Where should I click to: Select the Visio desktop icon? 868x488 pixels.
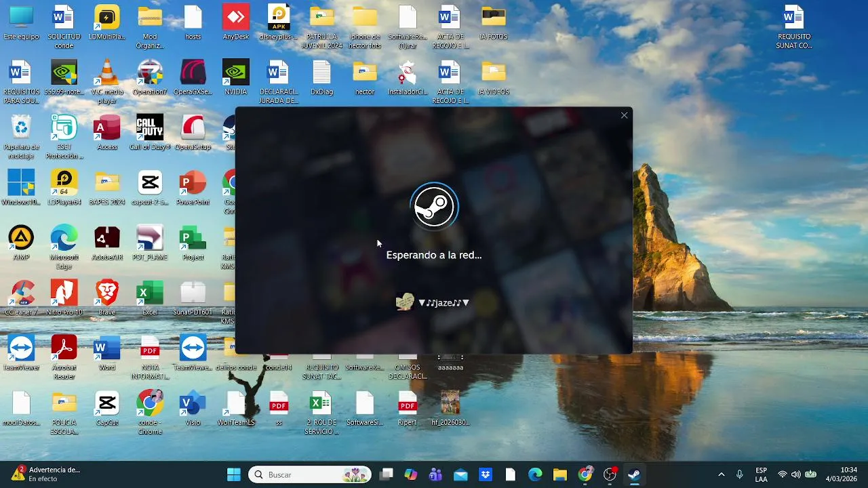pyautogui.click(x=193, y=407)
